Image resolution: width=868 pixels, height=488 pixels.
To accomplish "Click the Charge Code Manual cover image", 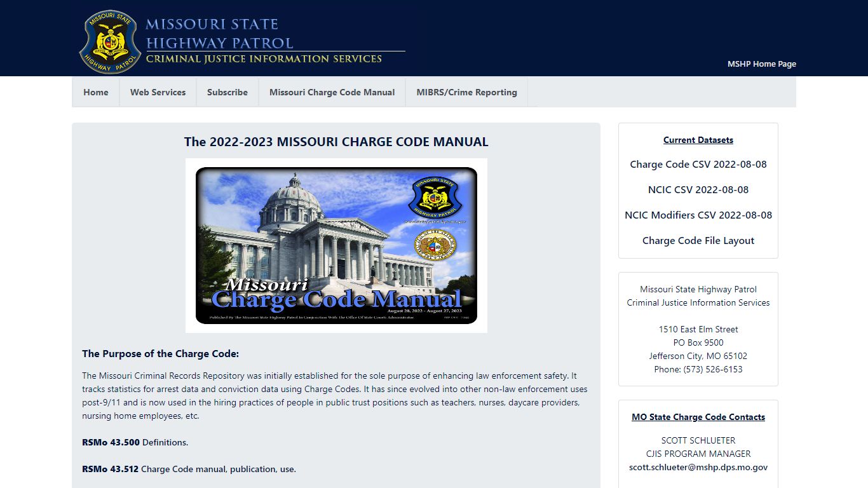I will tap(336, 245).
